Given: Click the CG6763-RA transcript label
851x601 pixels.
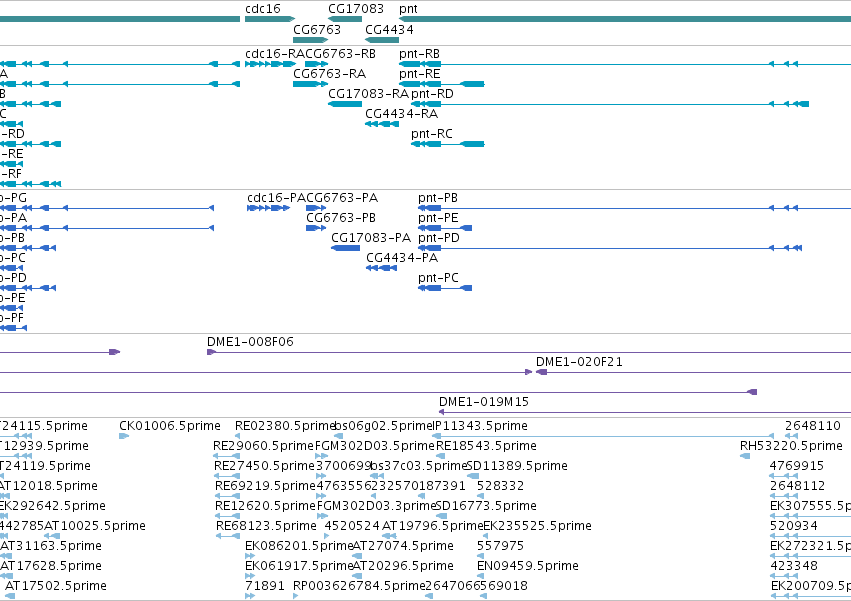Looking at the screenshot, I should pos(329,74).
